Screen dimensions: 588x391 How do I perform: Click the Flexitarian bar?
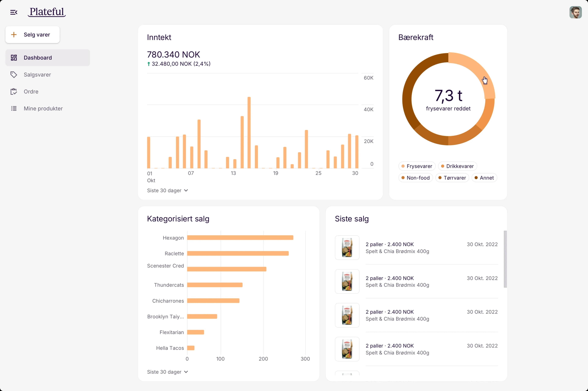196,332
